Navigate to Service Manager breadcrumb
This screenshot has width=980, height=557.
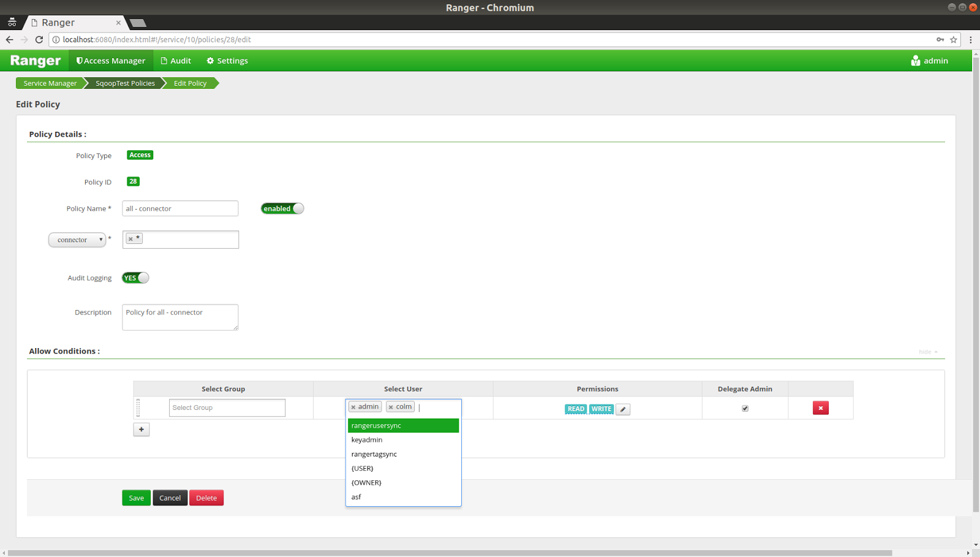49,83
